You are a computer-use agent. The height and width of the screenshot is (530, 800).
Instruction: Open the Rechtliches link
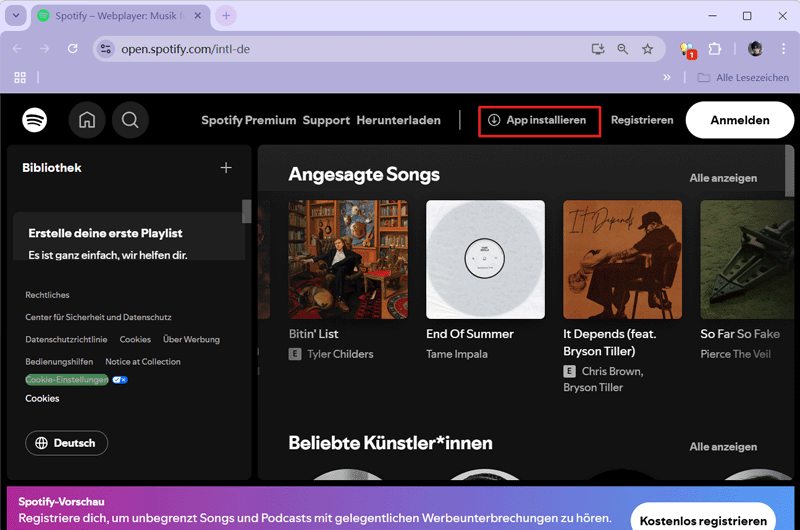coord(47,295)
